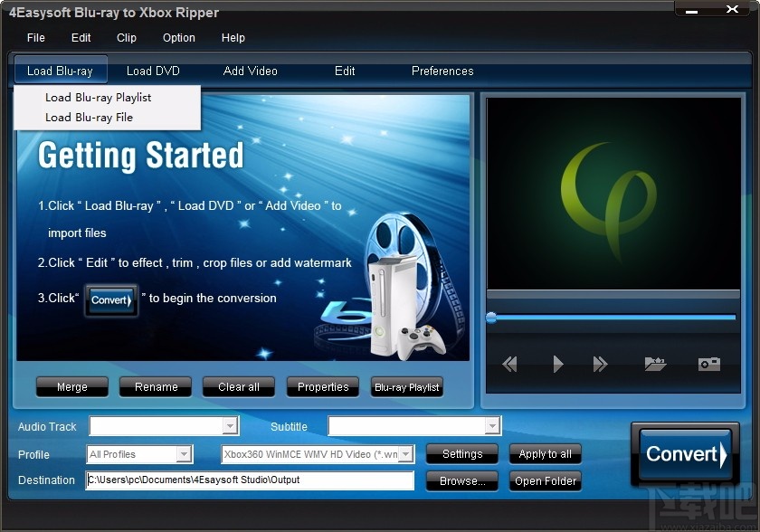Screen dimensions: 760x532
Task: Select Add Video to import a file
Action: tap(250, 71)
